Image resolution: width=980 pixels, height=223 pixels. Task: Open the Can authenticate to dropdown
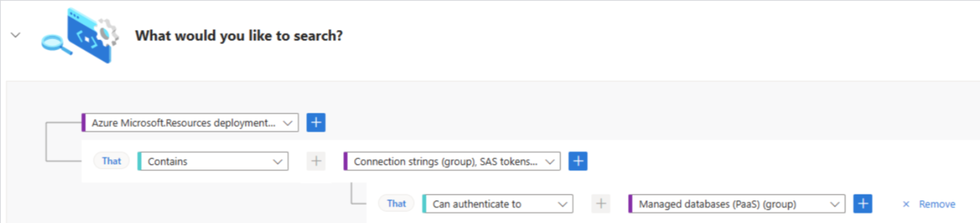click(x=498, y=204)
